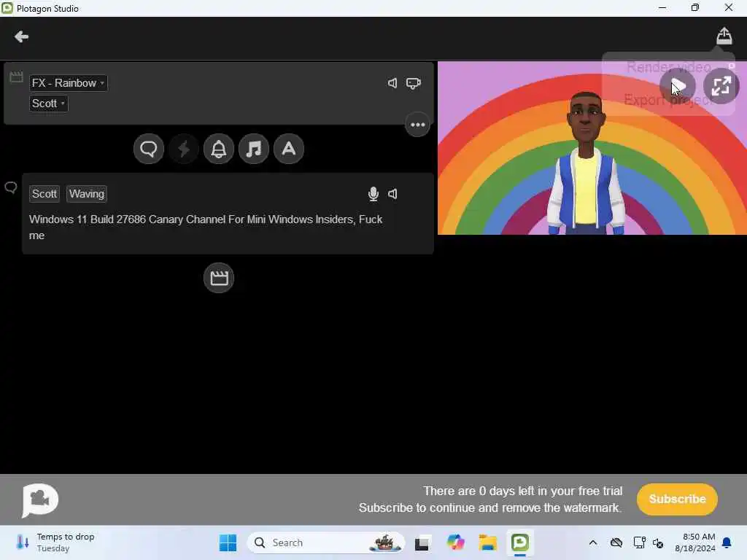Open File Explorer from the taskbar

coord(488,542)
